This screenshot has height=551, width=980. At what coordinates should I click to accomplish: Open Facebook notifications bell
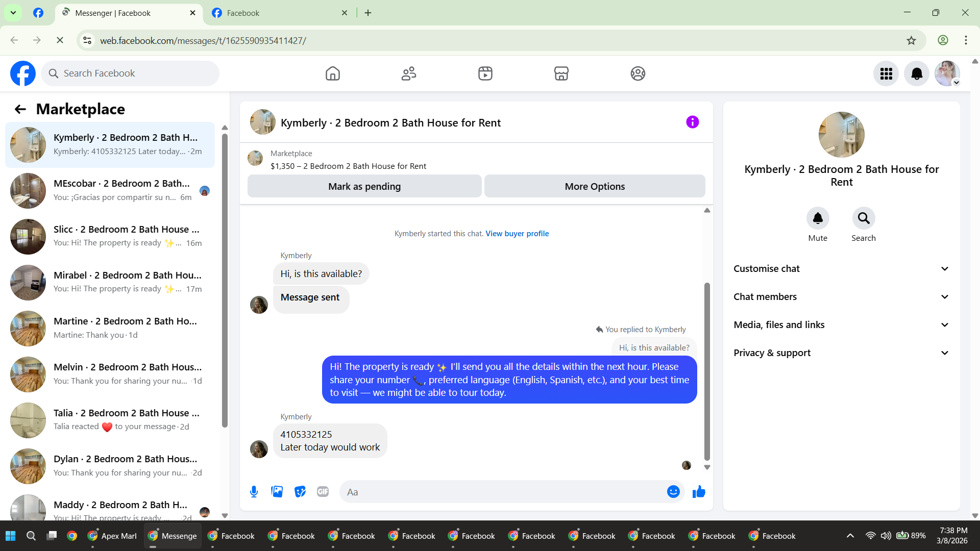917,74
